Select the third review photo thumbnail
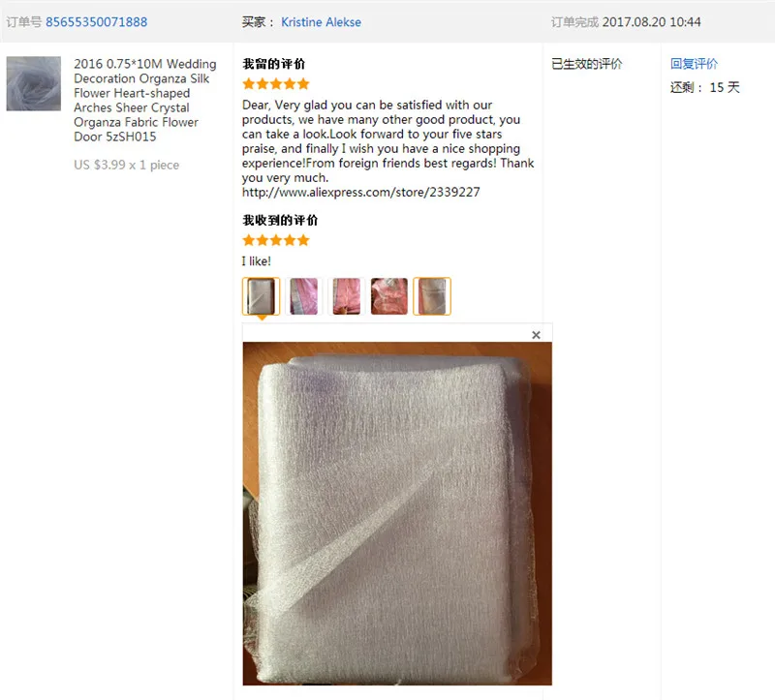This screenshot has height=700, width=775. tap(347, 296)
